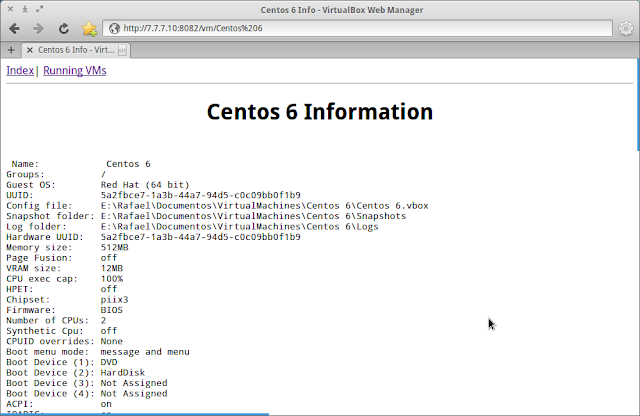Reload the page with the refresh icon
Image resolution: width=640 pixels, height=416 pixels.
point(63,29)
